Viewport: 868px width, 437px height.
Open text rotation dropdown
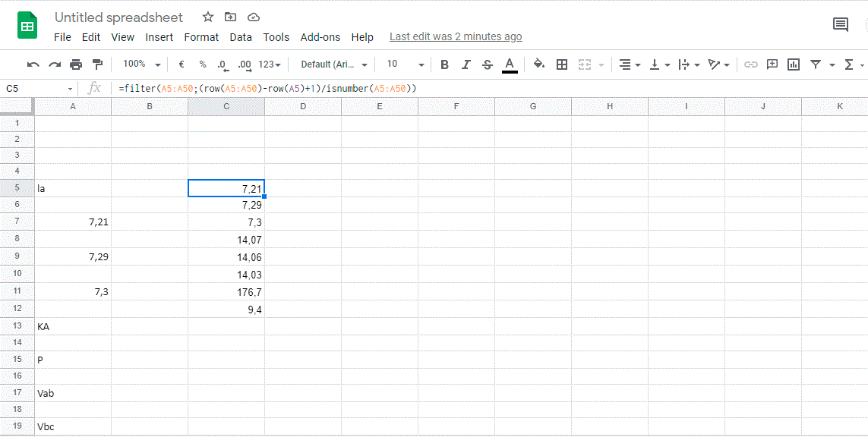click(x=719, y=64)
